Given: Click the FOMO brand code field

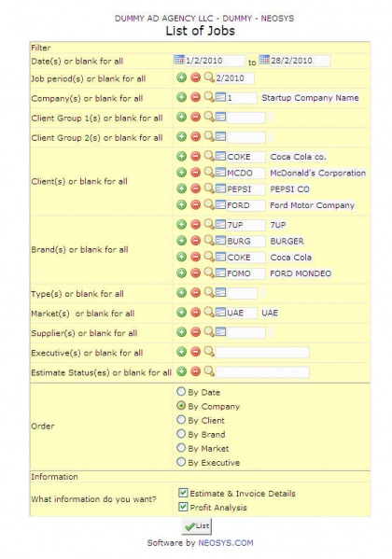Looking at the screenshot, I should pyautogui.click(x=246, y=273).
